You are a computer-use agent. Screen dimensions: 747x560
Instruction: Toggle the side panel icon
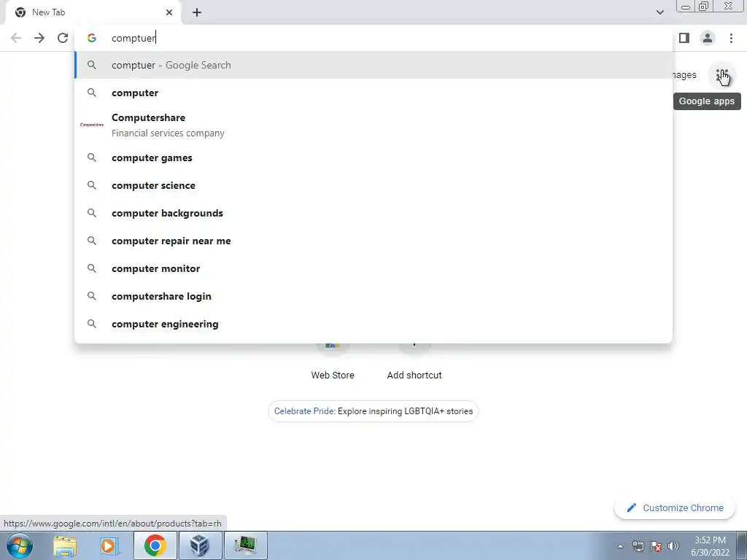(684, 38)
